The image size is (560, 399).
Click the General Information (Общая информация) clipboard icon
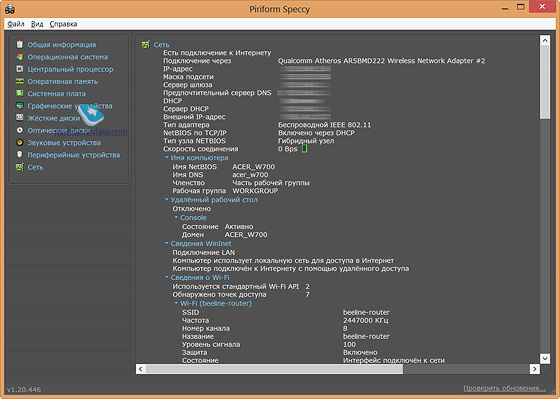click(x=20, y=44)
